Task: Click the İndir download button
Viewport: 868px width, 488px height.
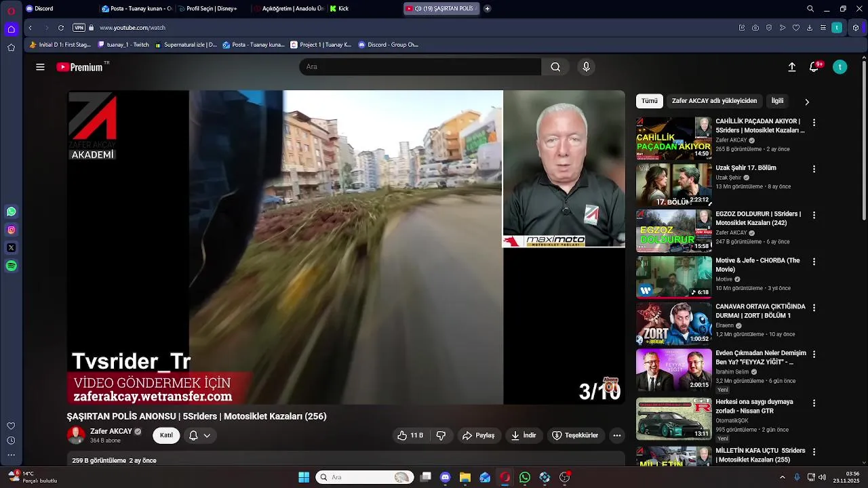Action: 524,435
